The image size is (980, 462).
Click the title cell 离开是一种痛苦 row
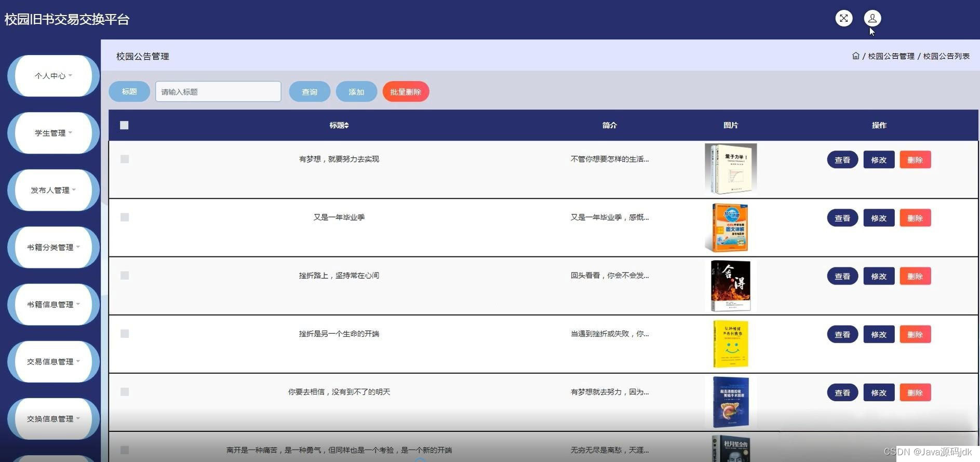339,450
